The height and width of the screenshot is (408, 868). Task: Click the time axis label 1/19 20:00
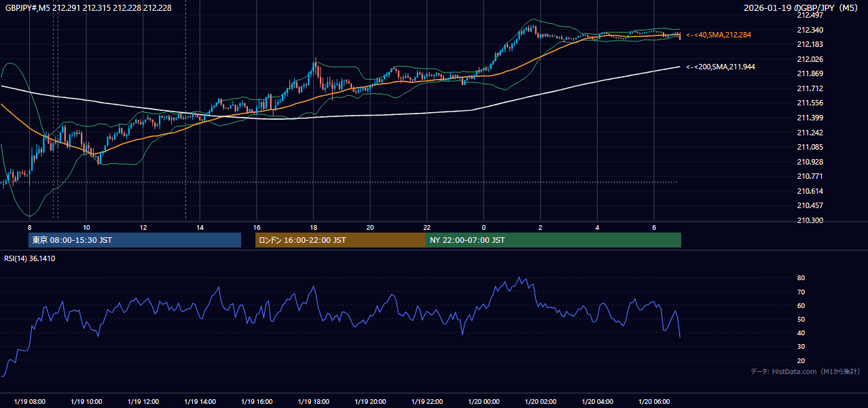click(370, 402)
